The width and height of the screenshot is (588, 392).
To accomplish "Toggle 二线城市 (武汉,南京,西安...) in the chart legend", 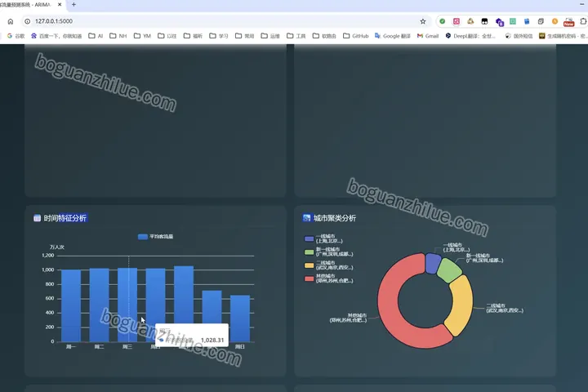I will point(328,265).
